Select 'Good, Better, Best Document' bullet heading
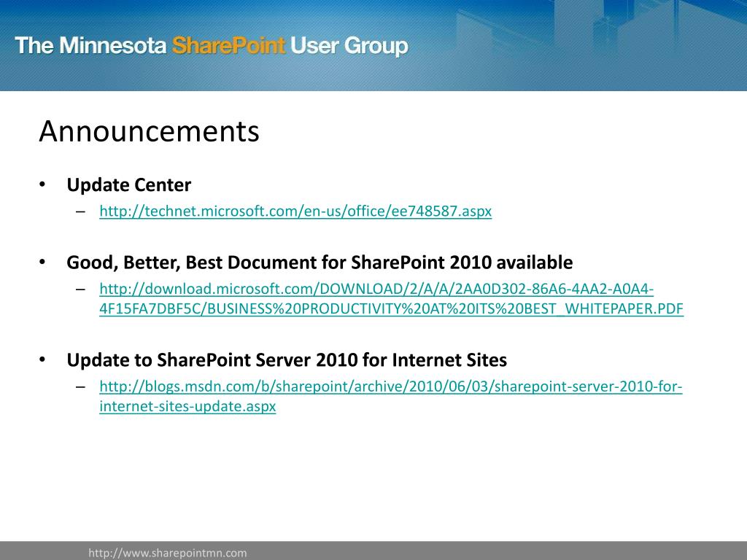 coord(320,262)
